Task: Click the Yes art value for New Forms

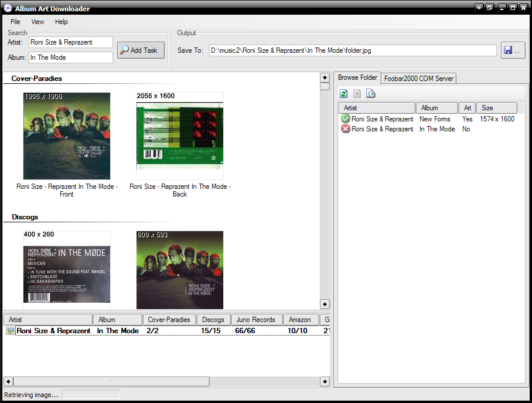Action: coord(467,119)
